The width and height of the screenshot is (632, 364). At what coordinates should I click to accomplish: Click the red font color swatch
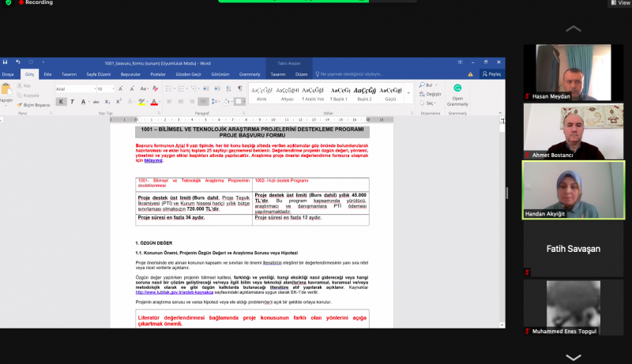coord(153,102)
